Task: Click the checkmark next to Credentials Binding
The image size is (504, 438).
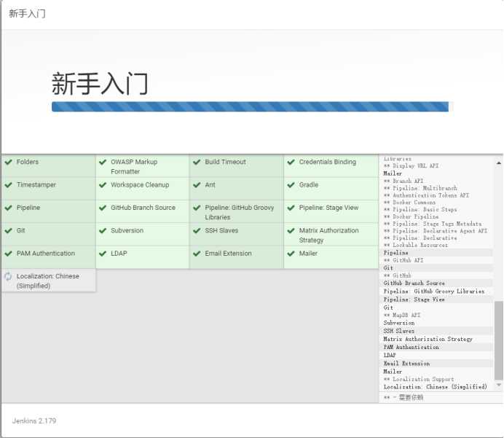Action: (291, 162)
